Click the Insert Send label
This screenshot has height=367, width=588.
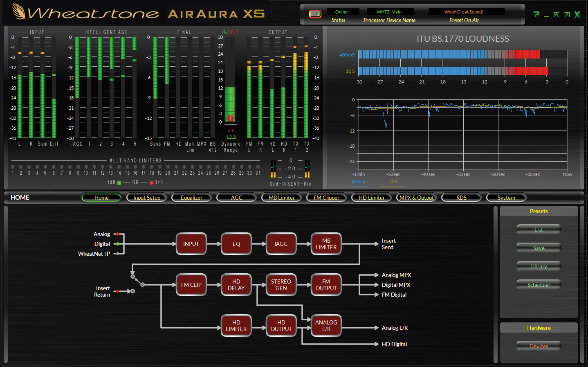[388, 244]
